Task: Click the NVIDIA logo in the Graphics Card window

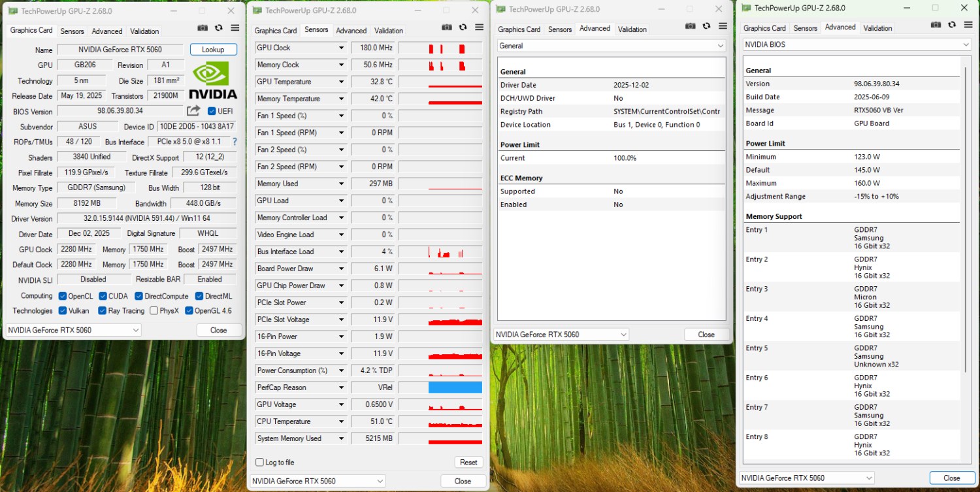Action: (213, 80)
